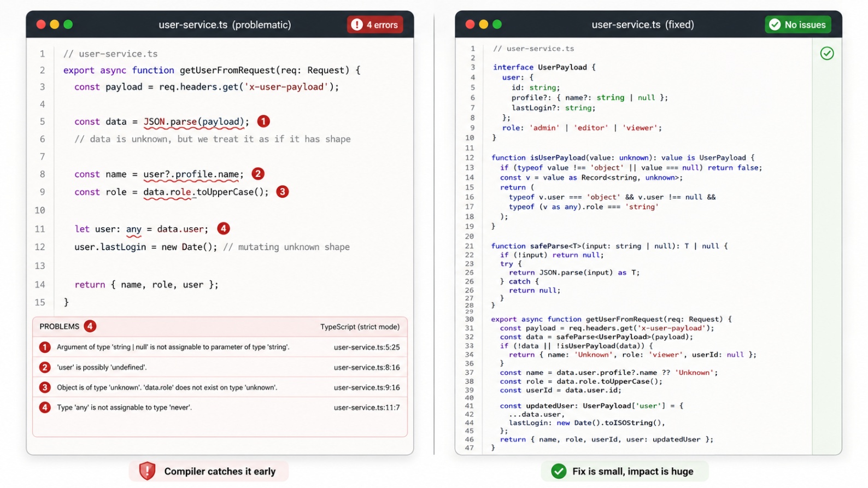Screen dimensions: 868x488
Task: Click the 'No issues' badge in fixed window
Action: pos(798,25)
